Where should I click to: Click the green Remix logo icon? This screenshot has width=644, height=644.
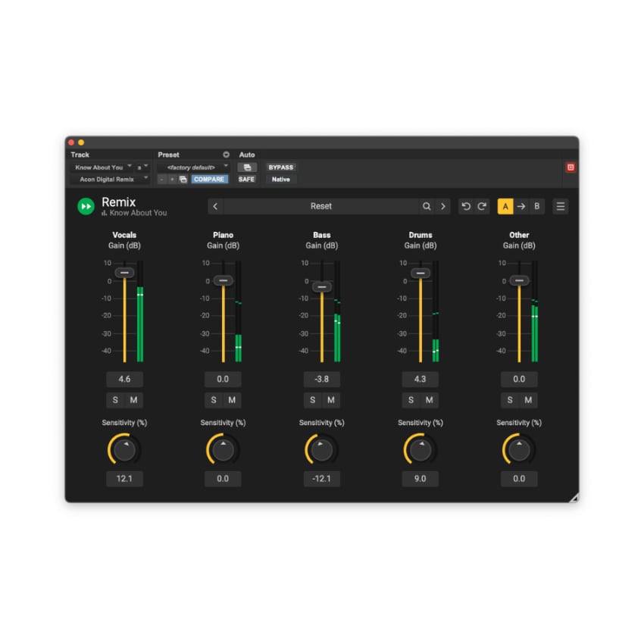(x=86, y=206)
